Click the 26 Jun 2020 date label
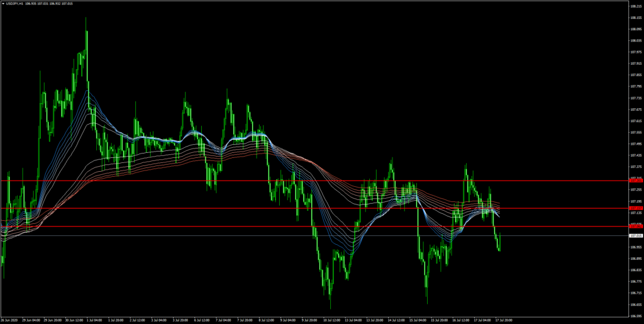Viewport: 644px width, 324px height. [x=10, y=320]
